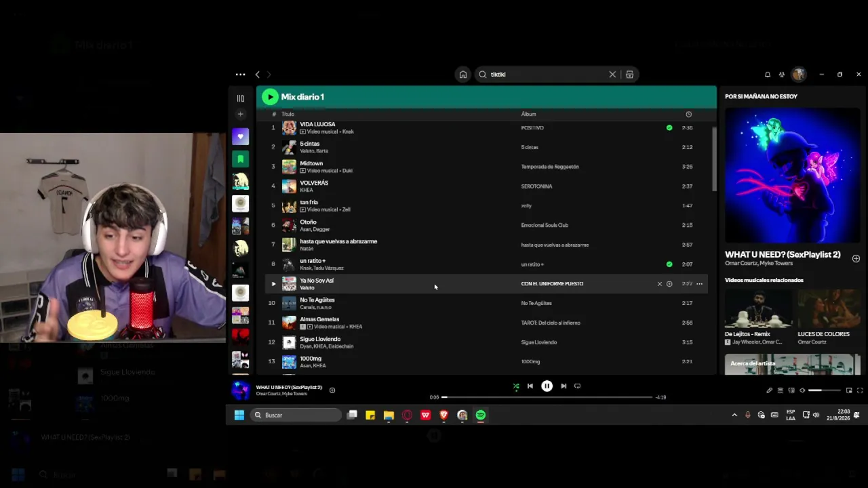Select the track Midtown
Screen dimensions: 868x488
311,163
